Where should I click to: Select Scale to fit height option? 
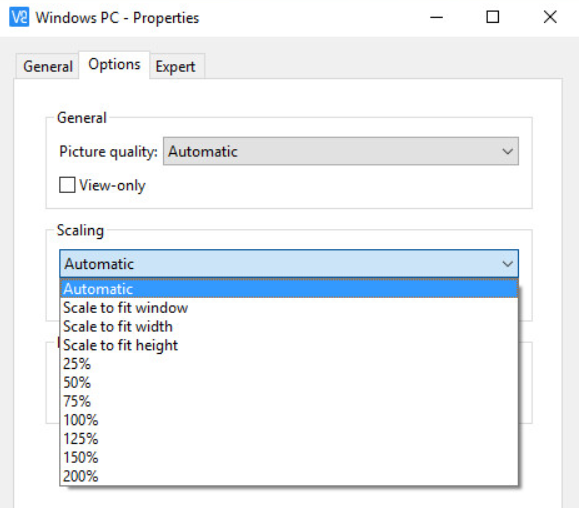point(289,345)
